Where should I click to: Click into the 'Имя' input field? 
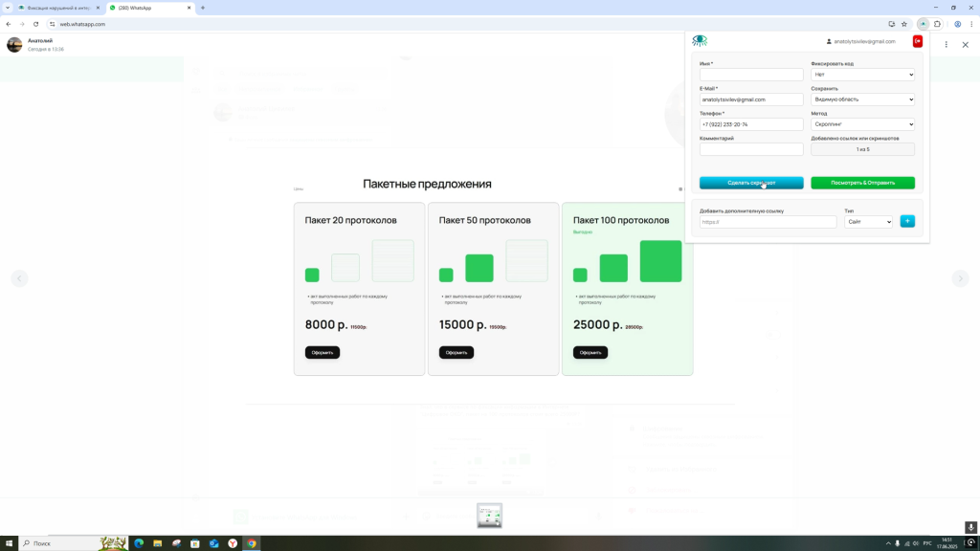click(x=751, y=75)
